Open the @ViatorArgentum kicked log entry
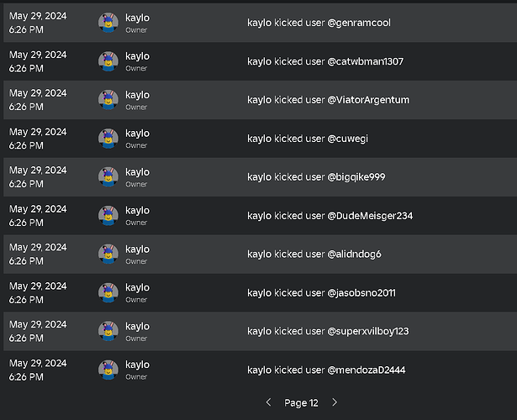517x420 pixels. [x=328, y=100]
